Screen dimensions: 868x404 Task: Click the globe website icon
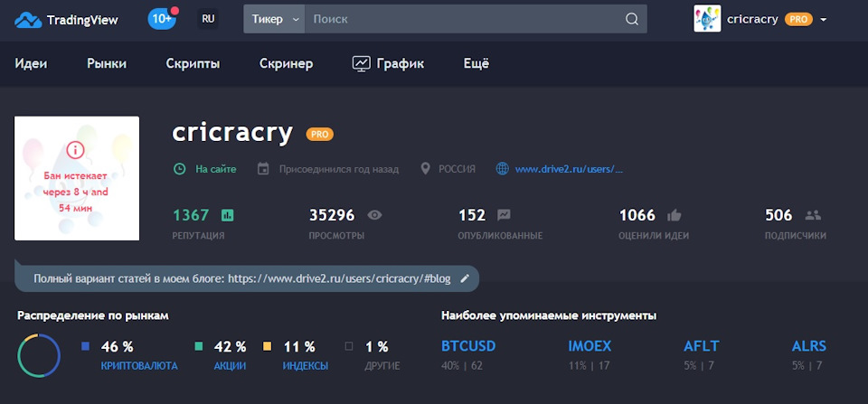[502, 169]
